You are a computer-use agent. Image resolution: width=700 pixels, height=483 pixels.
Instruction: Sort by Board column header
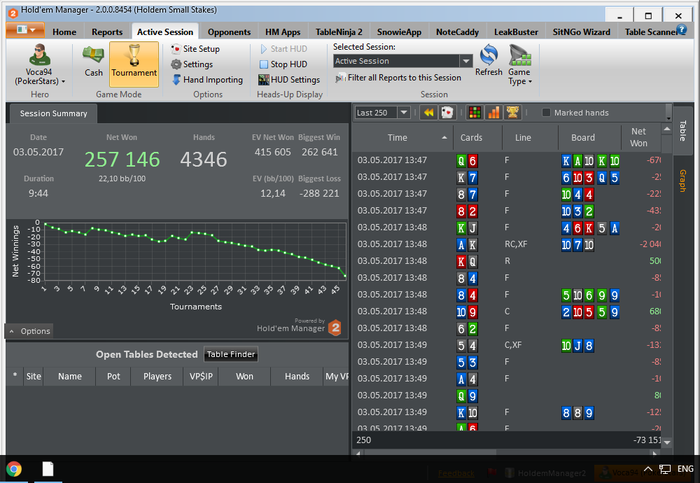click(x=590, y=137)
